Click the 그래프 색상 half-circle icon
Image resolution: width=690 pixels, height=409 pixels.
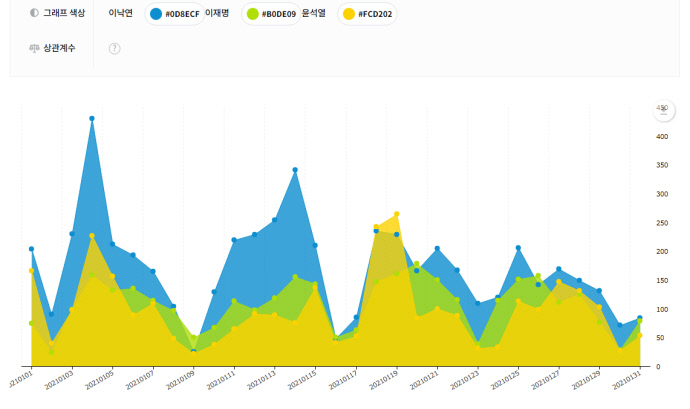point(35,13)
